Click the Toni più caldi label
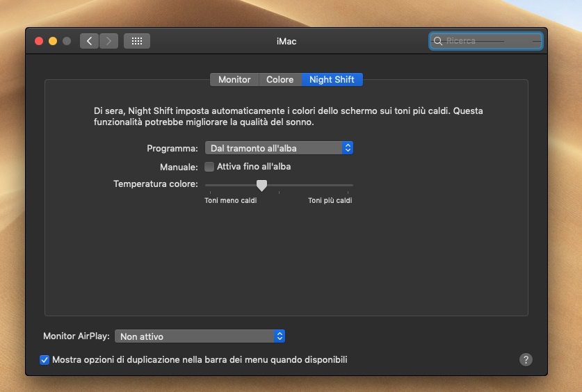The image size is (582, 392). 330,201
